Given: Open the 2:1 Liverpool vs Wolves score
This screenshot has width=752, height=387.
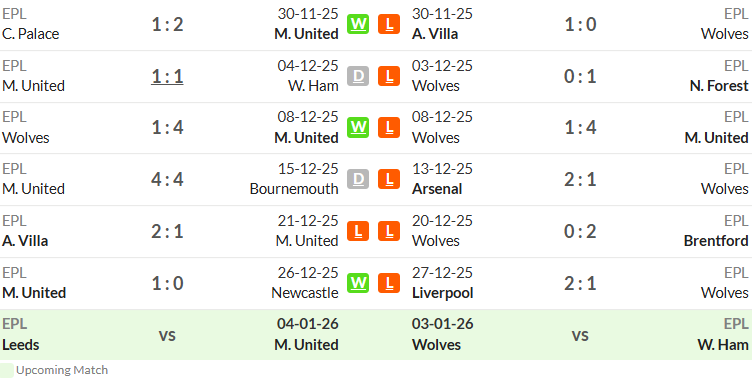Looking at the screenshot, I should click(580, 283).
